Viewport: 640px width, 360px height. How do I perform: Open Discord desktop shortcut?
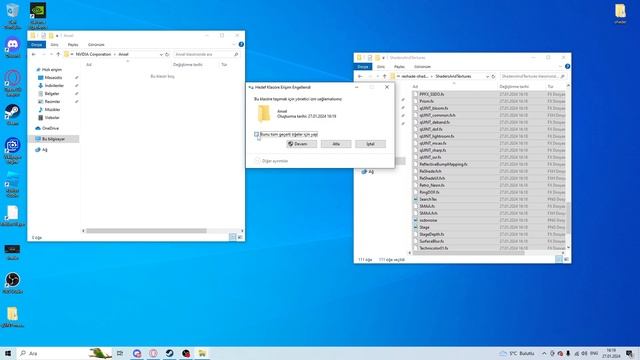[12, 47]
